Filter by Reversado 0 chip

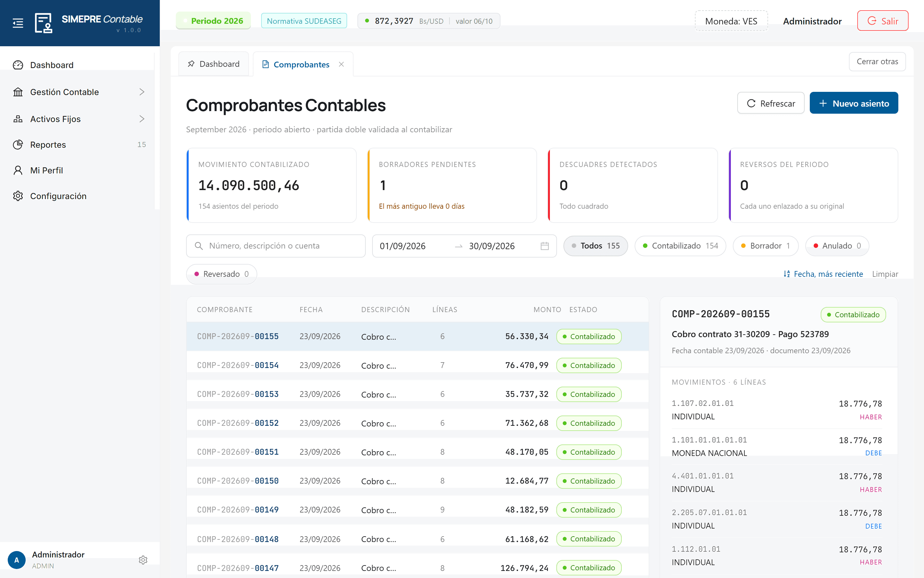click(221, 274)
